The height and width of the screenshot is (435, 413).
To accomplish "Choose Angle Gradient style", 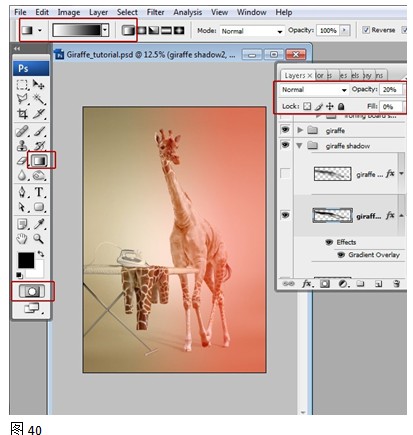I will tap(154, 31).
